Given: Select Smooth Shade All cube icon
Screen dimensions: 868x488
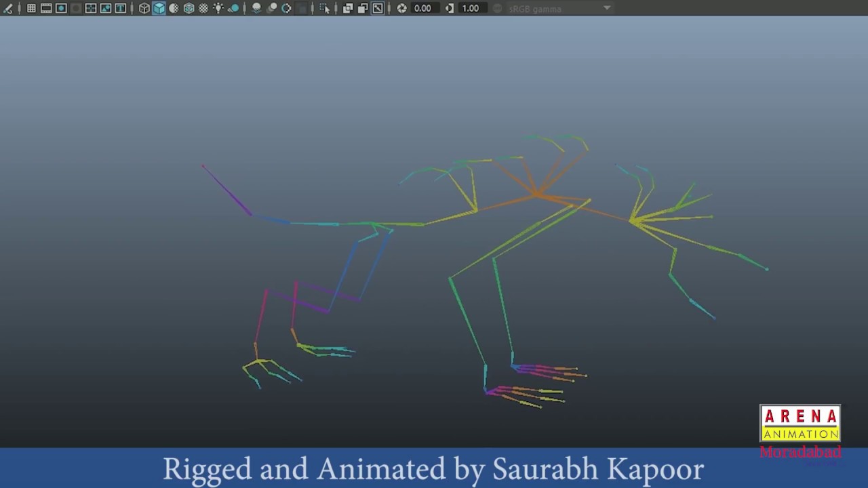Looking at the screenshot, I should click(159, 8).
